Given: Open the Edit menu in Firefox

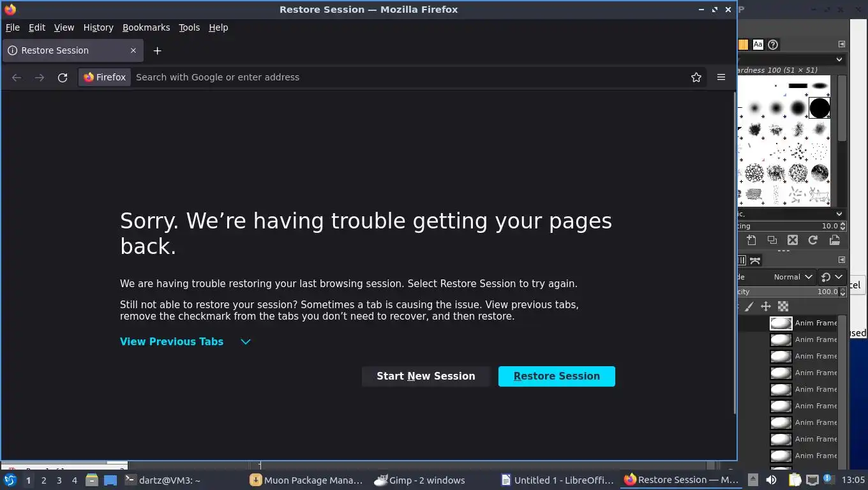Looking at the screenshot, I should (x=37, y=27).
